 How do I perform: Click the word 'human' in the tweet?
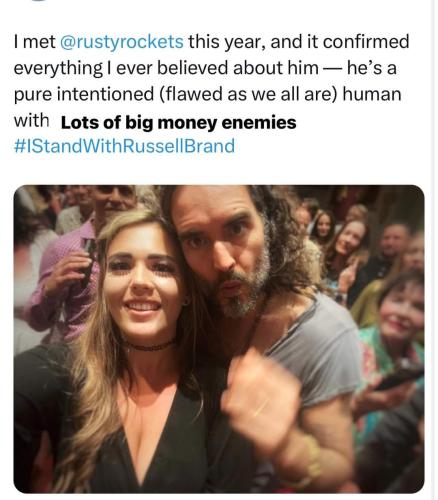(372, 94)
